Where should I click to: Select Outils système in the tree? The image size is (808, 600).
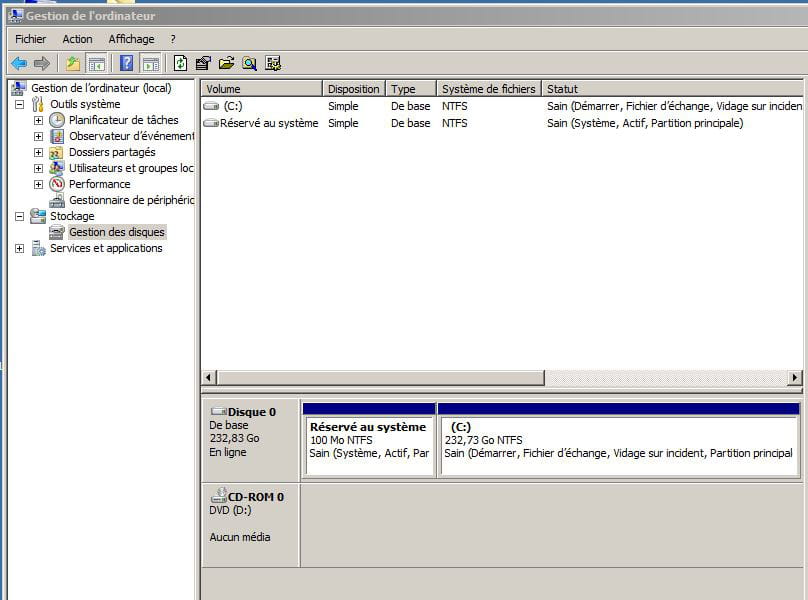click(x=85, y=104)
